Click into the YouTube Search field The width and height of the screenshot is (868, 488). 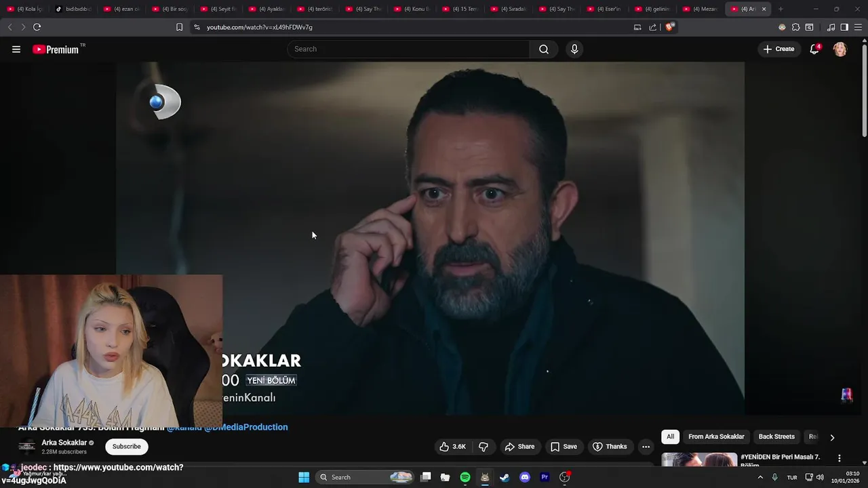point(409,49)
